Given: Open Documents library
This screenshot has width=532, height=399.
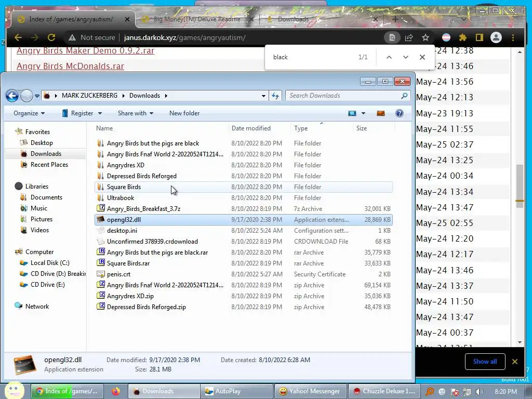Looking at the screenshot, I should [x=46, y=197].
